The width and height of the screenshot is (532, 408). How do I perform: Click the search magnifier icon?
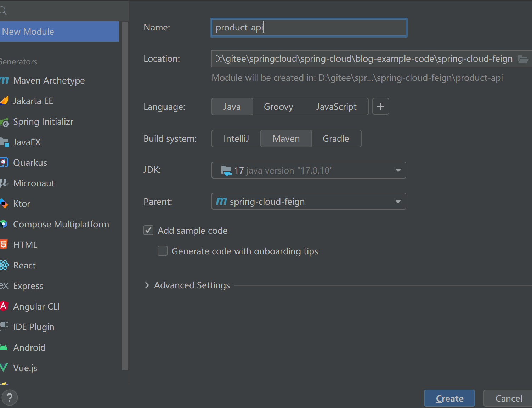(x=3, y=11)
